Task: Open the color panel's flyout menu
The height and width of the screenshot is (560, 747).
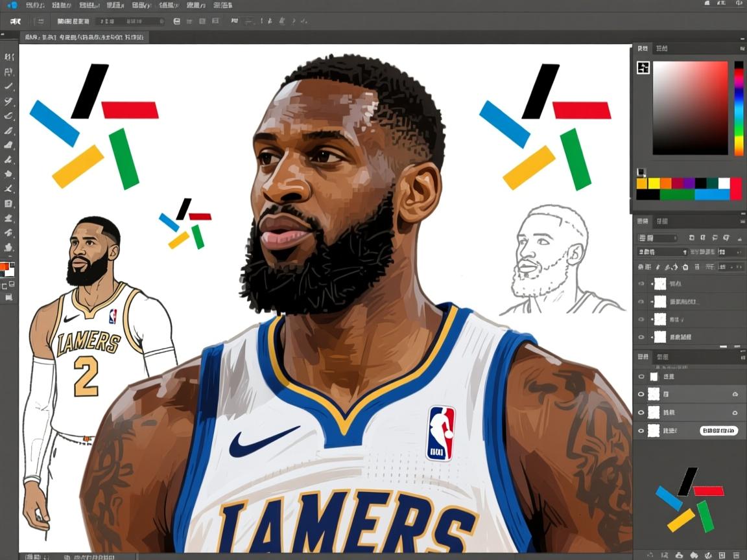Action: tap(742, 49)
